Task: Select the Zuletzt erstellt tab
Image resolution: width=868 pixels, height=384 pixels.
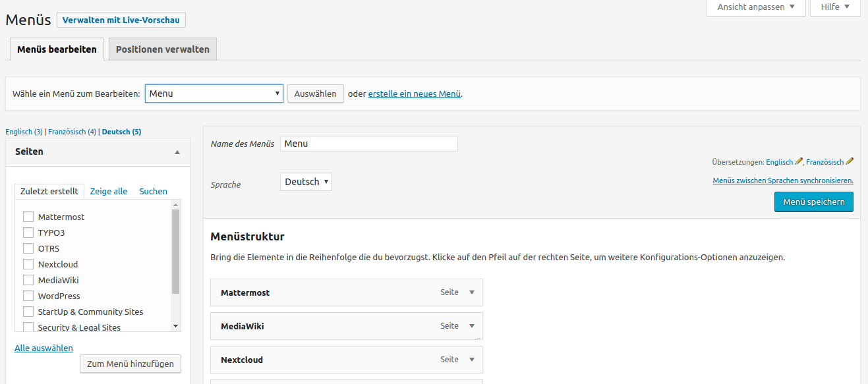Action: [49, 191]
